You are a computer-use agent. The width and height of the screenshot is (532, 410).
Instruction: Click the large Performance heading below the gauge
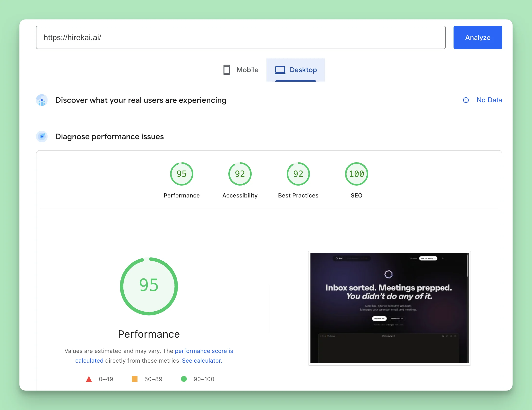[149, 334]
